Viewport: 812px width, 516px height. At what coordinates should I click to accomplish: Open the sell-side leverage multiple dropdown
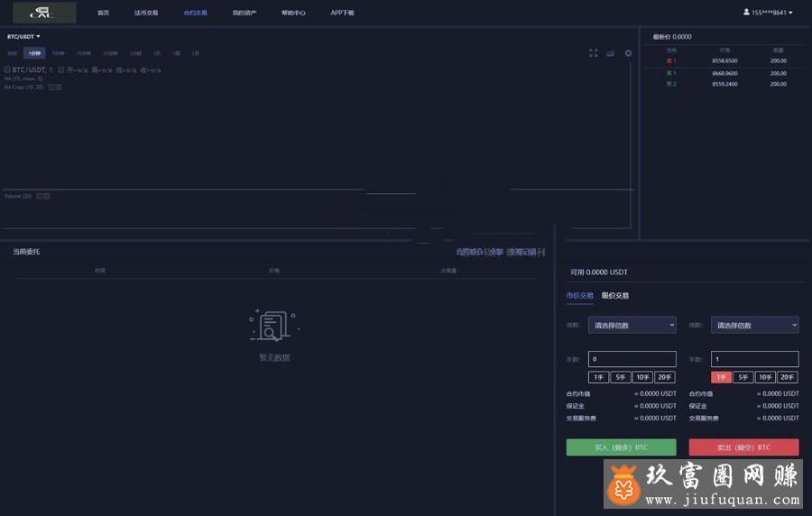point(754,325)
